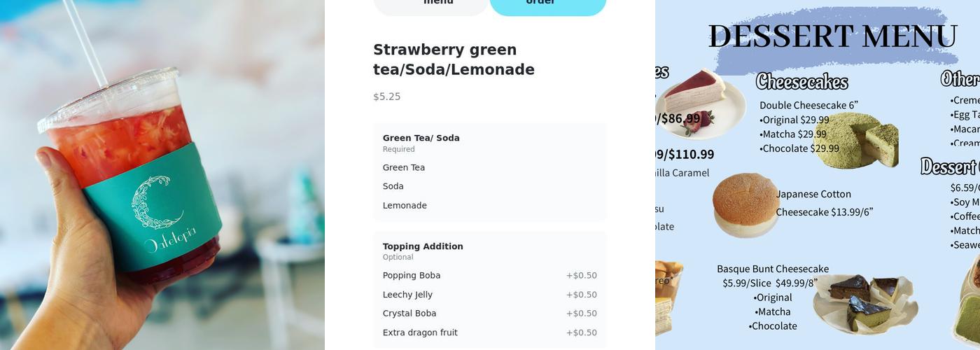Click the Topping Addition section header

(x=423, y=246)
